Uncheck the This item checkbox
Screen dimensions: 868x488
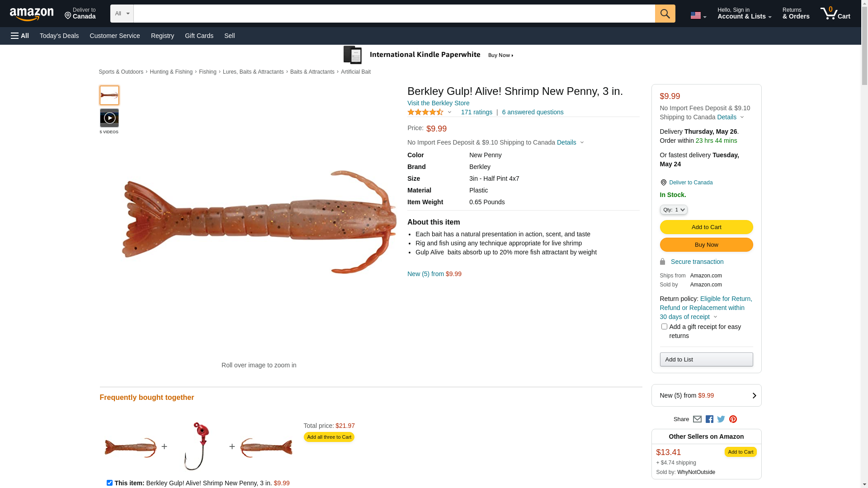tap(109, 483)
